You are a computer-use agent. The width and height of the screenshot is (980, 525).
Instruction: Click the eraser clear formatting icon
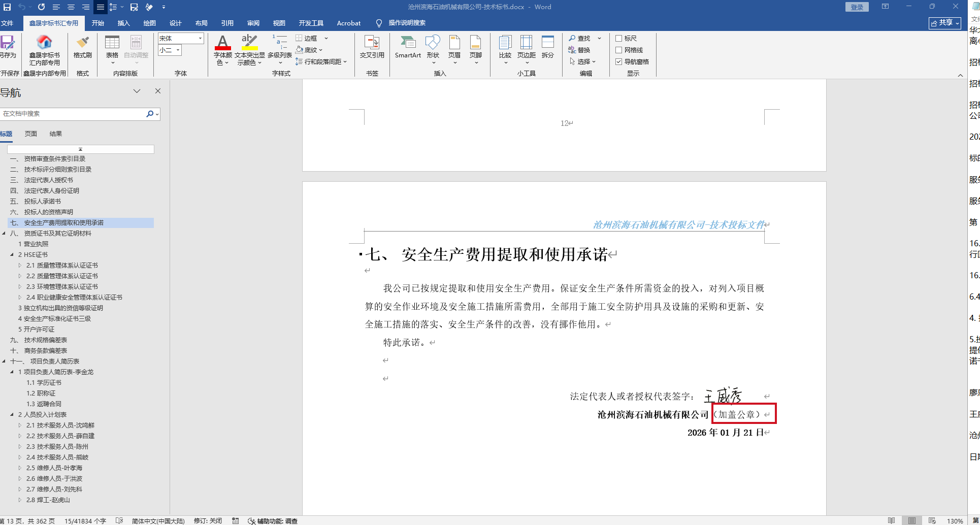pyautogui.click(x=149, y=7)
